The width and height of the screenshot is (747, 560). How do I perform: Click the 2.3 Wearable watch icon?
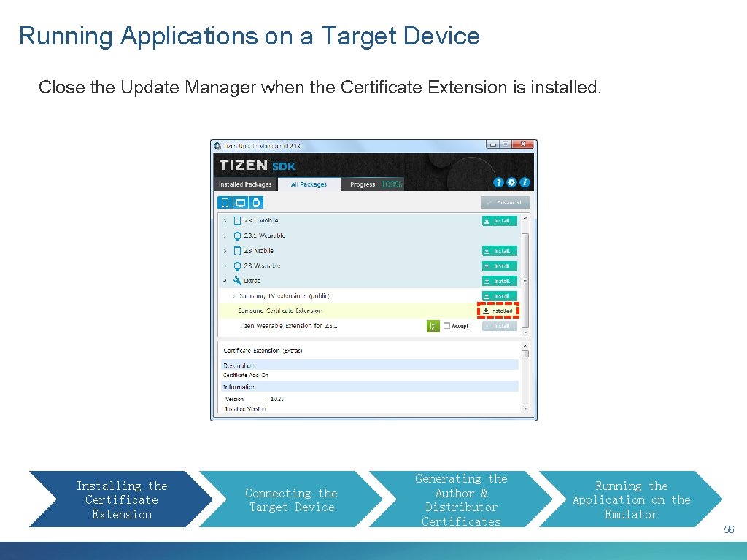coord(237,265)
